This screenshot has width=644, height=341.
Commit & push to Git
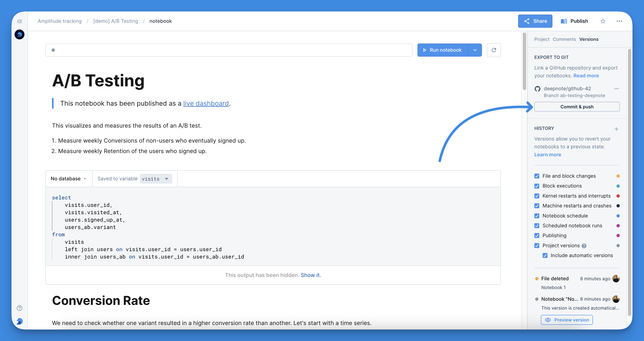(x=577, y=107)
